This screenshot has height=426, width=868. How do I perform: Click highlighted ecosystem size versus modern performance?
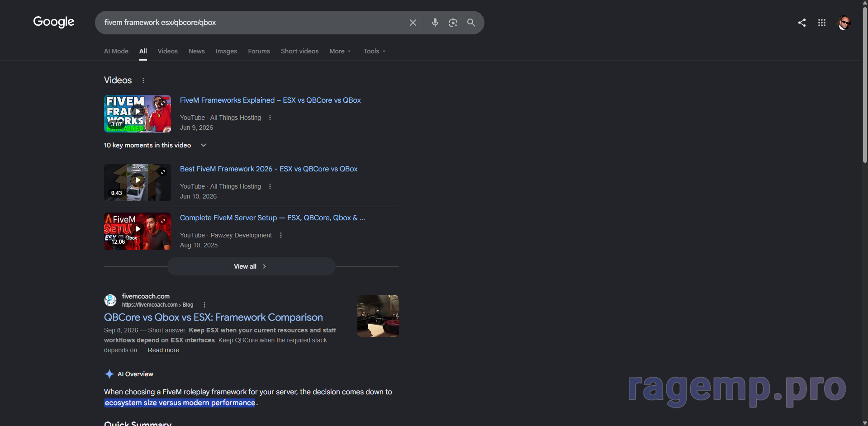pyautogui.click(x=180, y=403)
